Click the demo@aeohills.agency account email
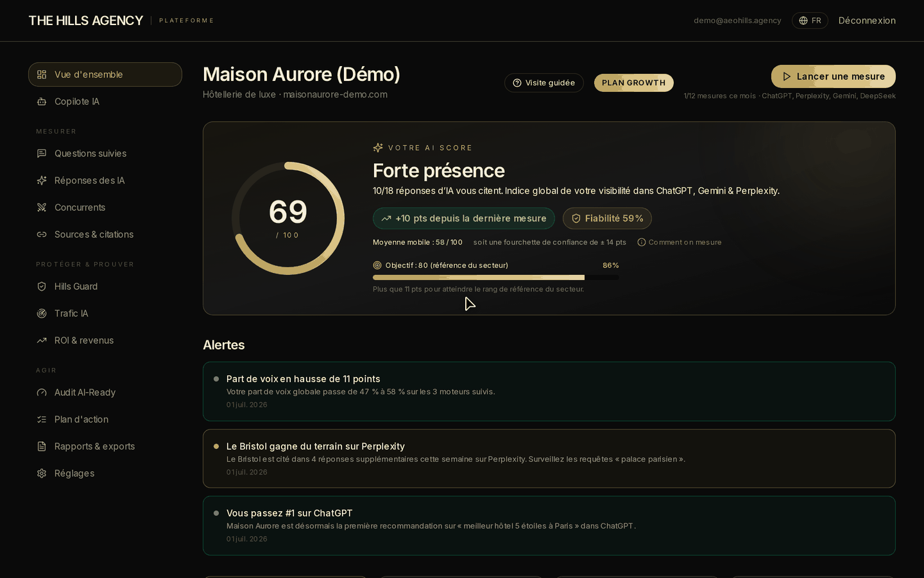 pos(737,21)
